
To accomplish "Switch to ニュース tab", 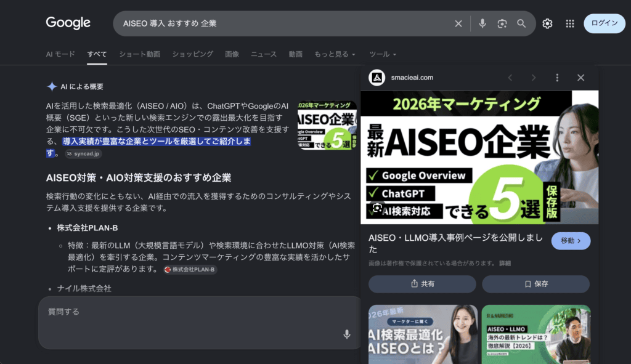I will (264, 54).
